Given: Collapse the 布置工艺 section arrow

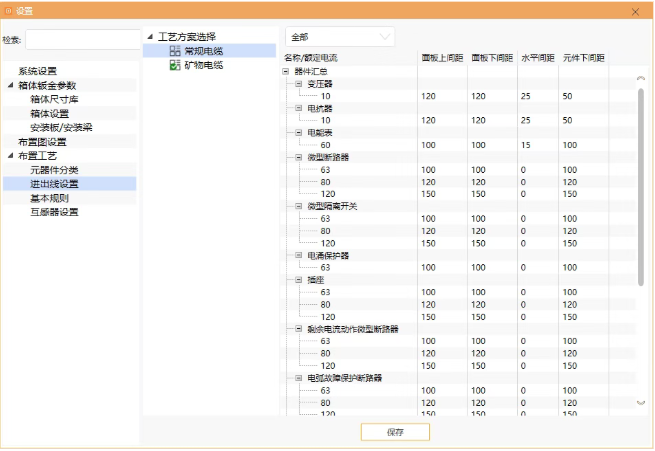Looking at the screenshot, I should click(x=10, y=156).
